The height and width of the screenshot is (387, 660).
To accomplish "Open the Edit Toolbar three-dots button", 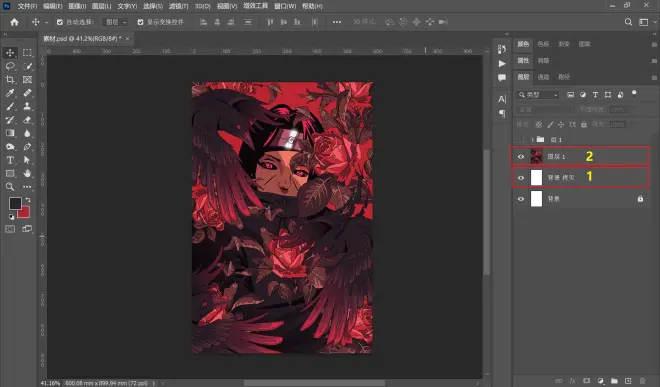I will (27, 187).
